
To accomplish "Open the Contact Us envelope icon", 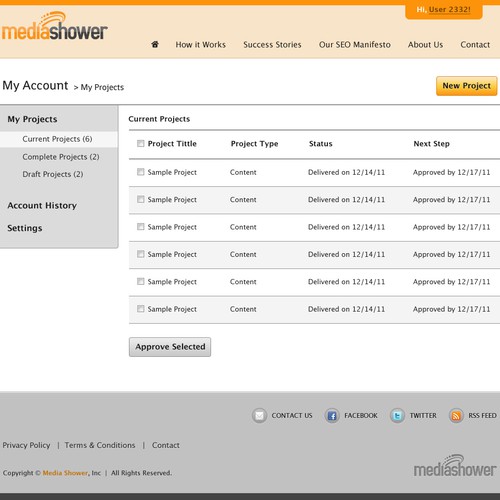I will (x=259, y=416).
